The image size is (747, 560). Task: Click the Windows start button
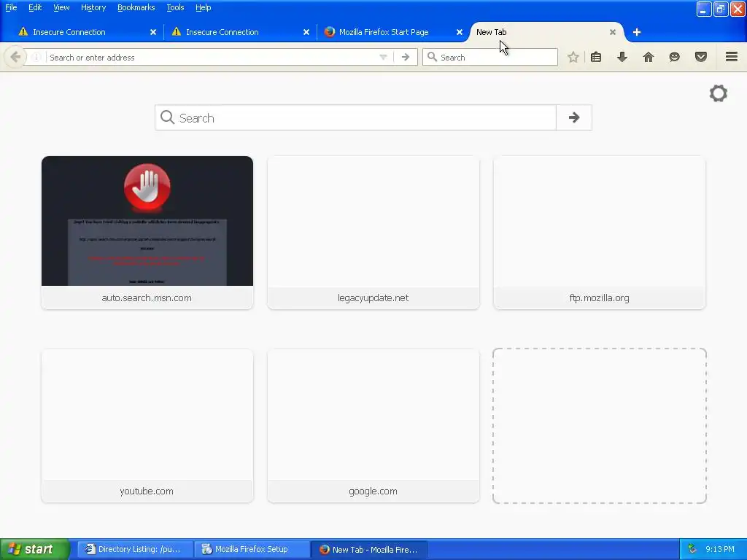(x=35, y=549)
